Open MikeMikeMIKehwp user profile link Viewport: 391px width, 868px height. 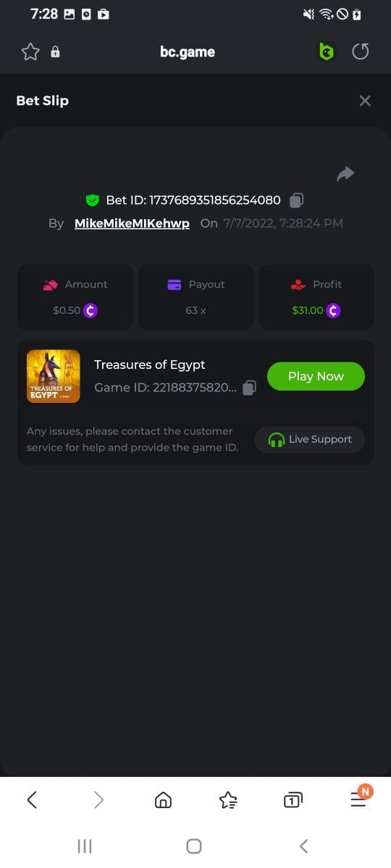coord(132,224)
